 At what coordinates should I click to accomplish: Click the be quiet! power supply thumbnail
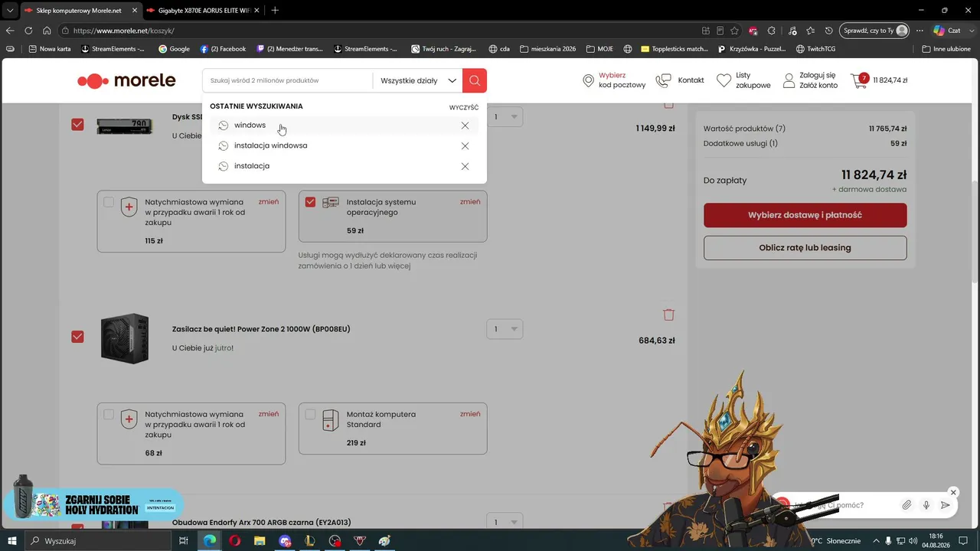tap(125, 337)
